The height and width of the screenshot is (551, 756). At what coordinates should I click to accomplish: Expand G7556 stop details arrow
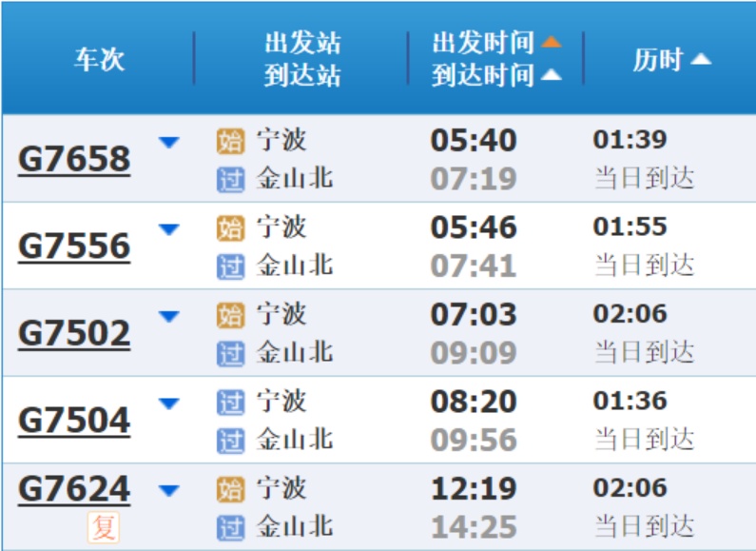pyautogui.click(x=168, y=229)
